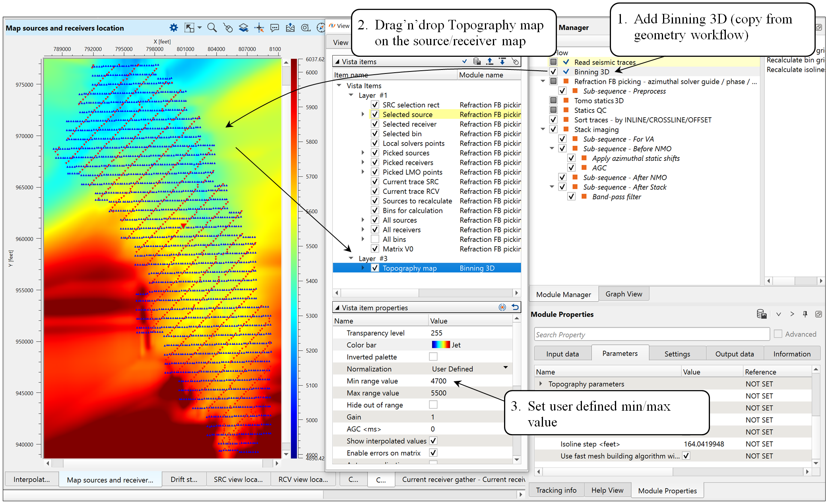The image size is (828, 504).
Task: Open the Normalization dropdown
Action: pyautogui.click(x=506, y=368)
